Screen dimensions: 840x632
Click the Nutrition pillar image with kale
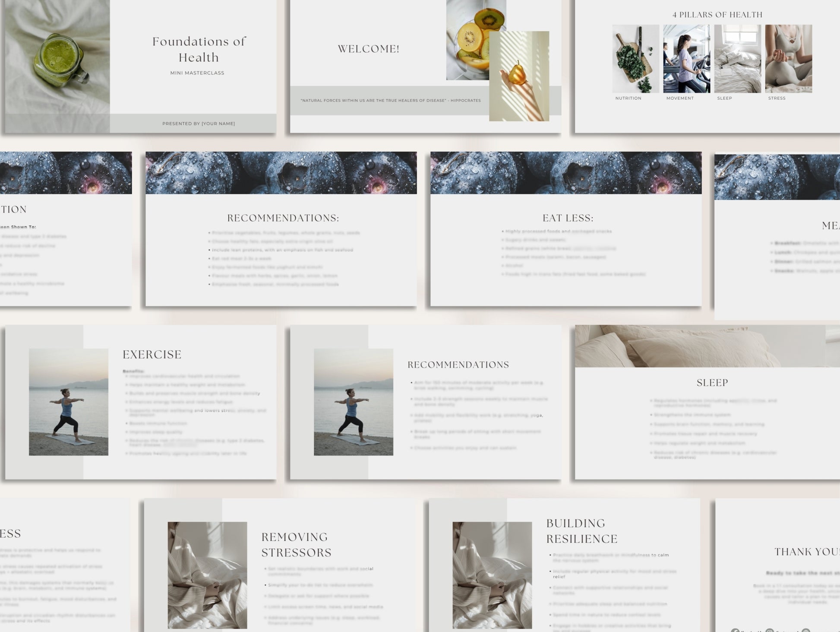[x=635, y=59]
